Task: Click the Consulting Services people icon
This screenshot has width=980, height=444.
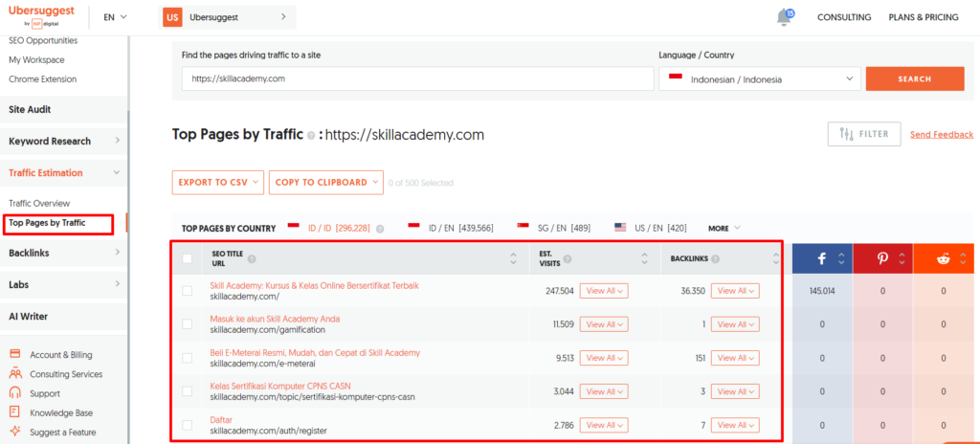Action: pos(15,374)
